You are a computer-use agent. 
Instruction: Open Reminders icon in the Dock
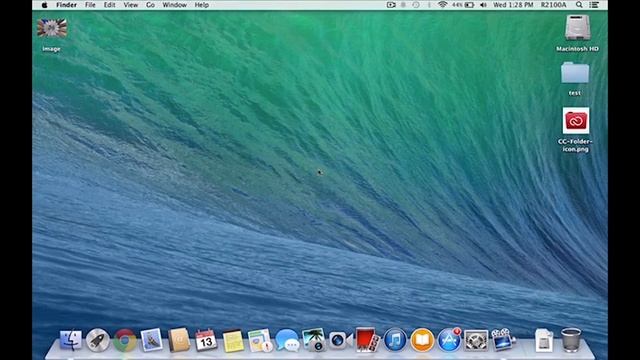pos(260,340)
